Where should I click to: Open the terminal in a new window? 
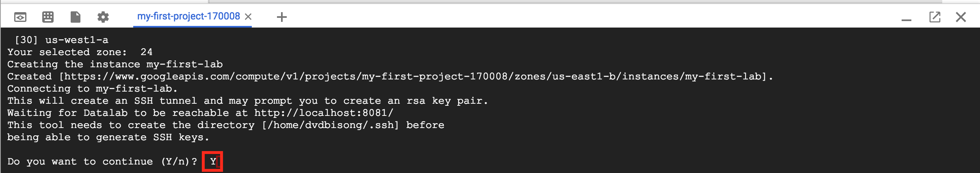[x=935, y=17]
